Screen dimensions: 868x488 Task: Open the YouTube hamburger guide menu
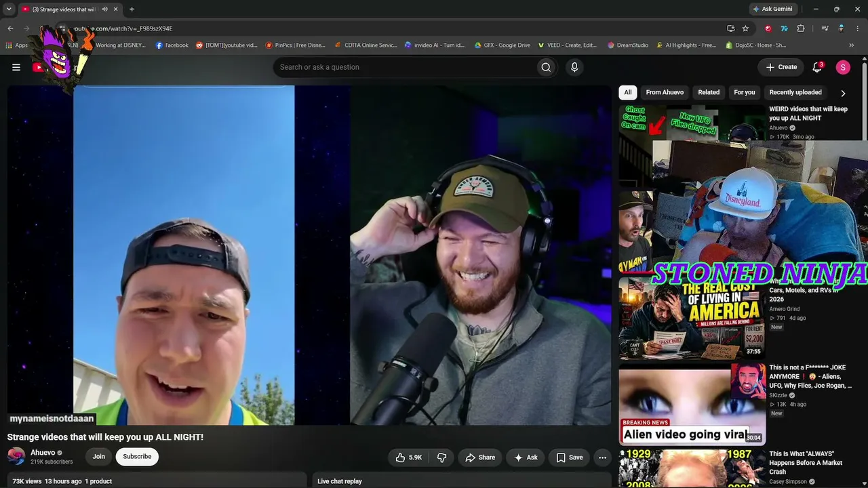point(16,67)
